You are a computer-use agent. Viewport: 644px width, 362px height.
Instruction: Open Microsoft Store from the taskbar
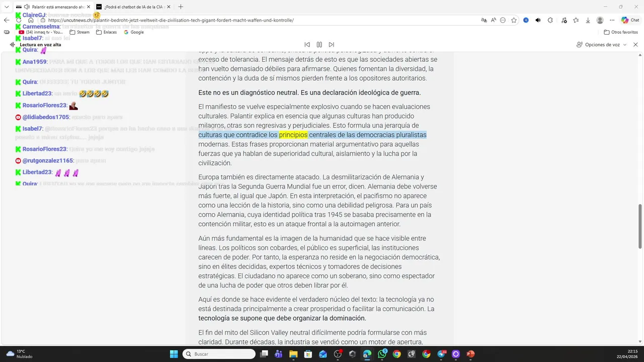pyautogui.click(x=308, y=354)
